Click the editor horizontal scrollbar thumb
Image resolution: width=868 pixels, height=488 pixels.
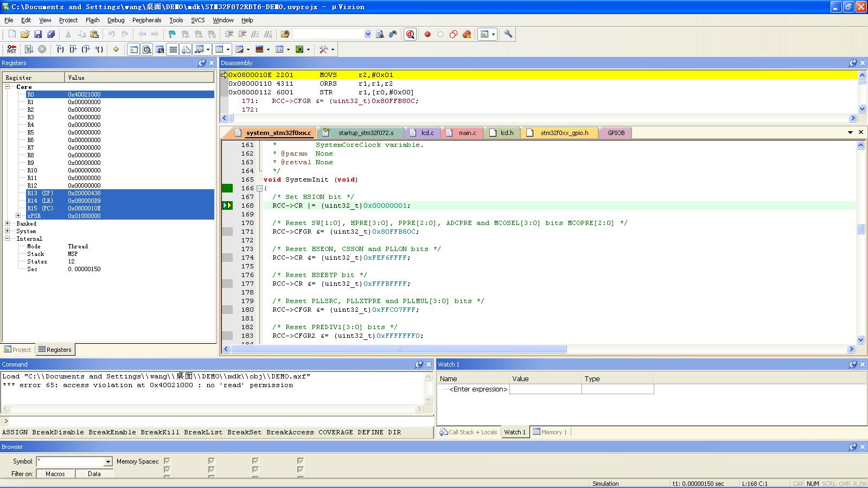399,349
